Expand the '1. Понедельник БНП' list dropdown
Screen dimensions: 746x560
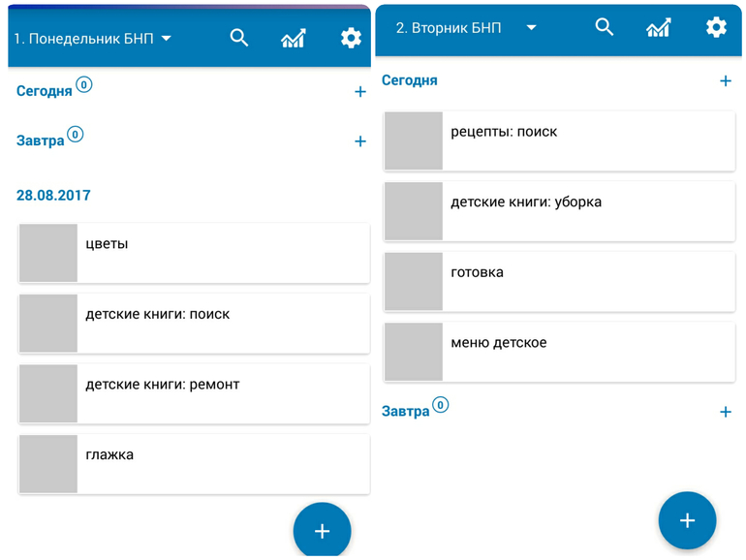click(x=166, y=39)
